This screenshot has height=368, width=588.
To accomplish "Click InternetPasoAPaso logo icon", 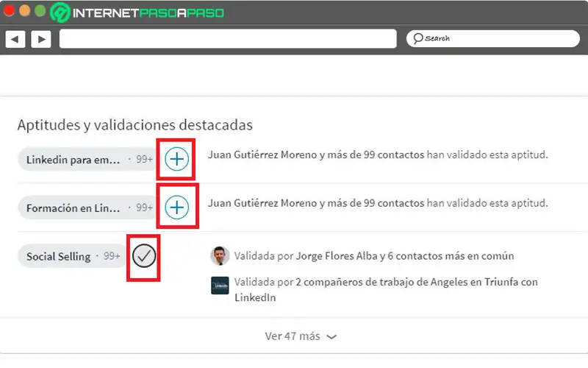I will click(x=60, y=13).
